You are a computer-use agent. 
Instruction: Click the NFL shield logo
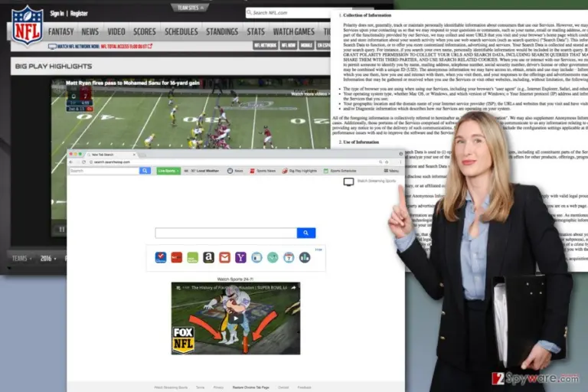point(27,25)
